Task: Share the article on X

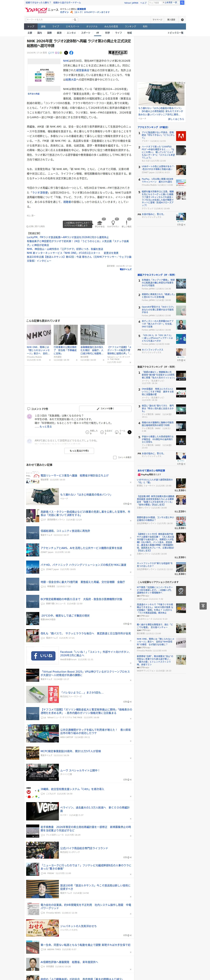Action: coord(66,53)
